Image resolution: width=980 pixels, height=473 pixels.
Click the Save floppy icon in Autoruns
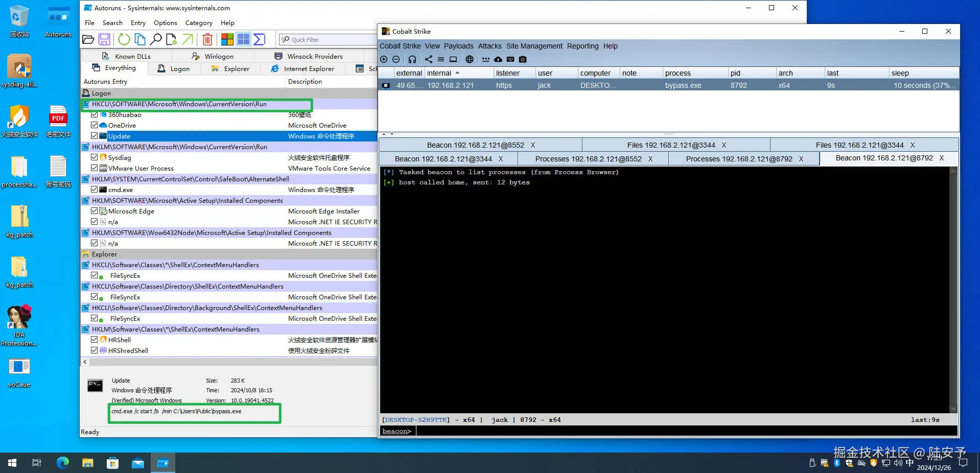104,39
